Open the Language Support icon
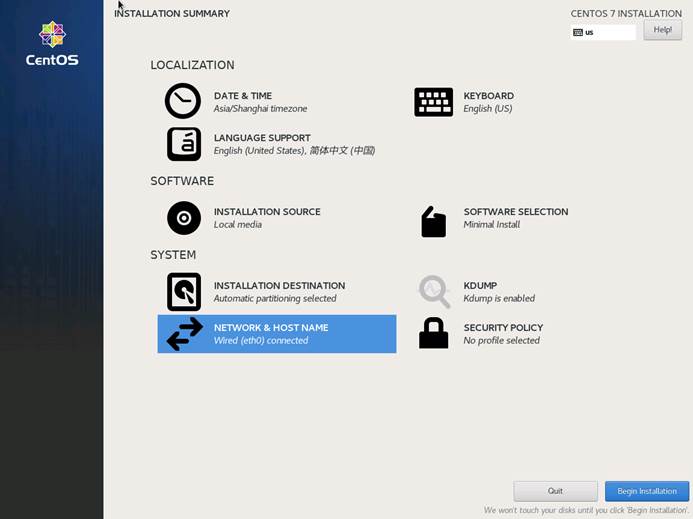This screenshot has width=693, height=519. point(184,144)
